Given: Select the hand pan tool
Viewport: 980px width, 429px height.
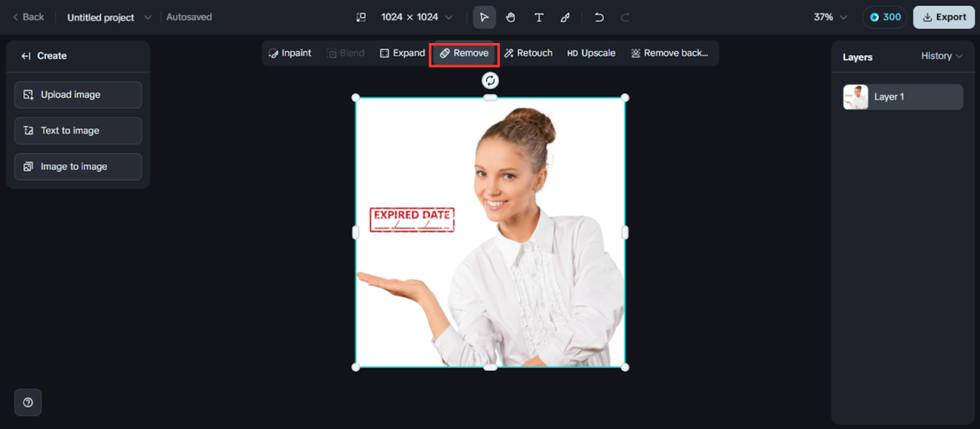Looking at the screenshot, I should pos(511,17).
